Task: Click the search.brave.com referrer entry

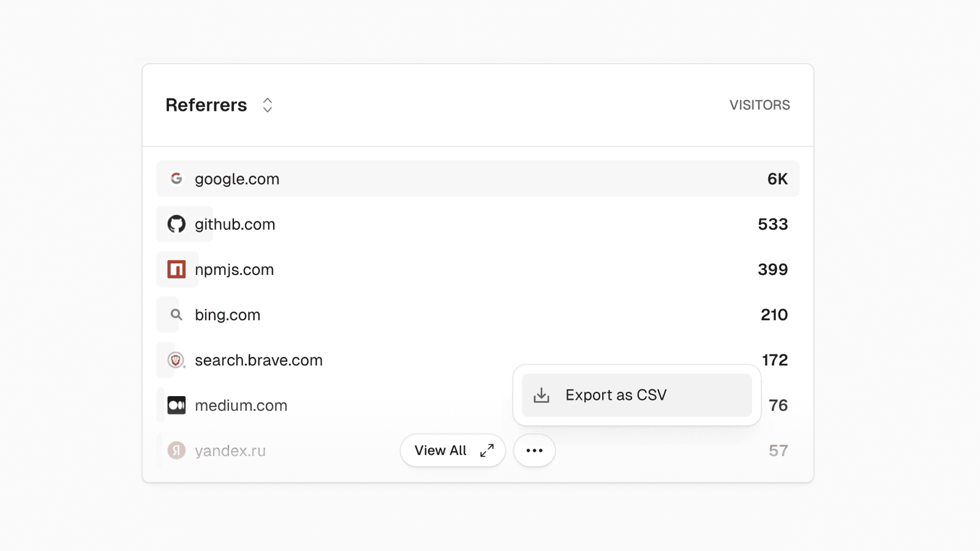Action: tap(258, 360)
